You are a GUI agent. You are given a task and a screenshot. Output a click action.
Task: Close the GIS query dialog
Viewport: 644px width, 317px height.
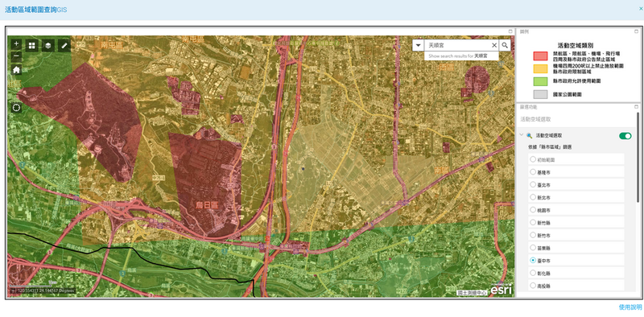[641, 8]
